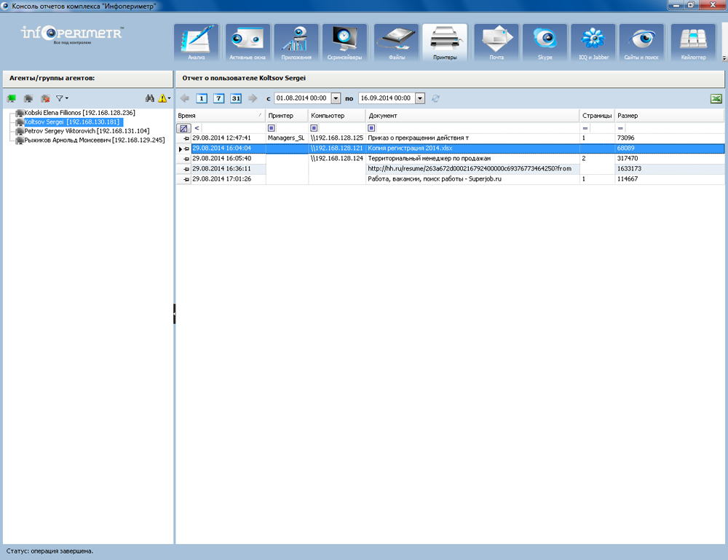
Task: Open the start date dropdown calendar
Action: pyautogui.click(x=336, y=98)
